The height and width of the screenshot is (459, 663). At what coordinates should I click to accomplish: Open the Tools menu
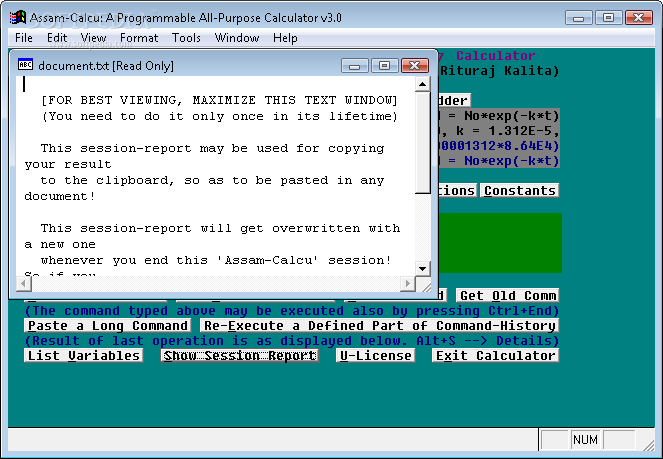point(186,38)
